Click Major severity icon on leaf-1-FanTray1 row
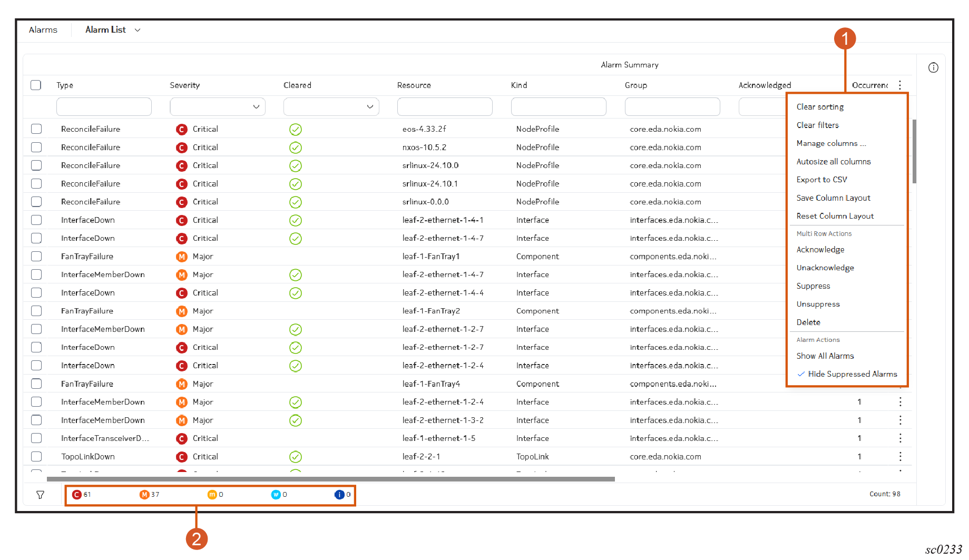Viewport: 969px width, 560px height. coord(182,257)
